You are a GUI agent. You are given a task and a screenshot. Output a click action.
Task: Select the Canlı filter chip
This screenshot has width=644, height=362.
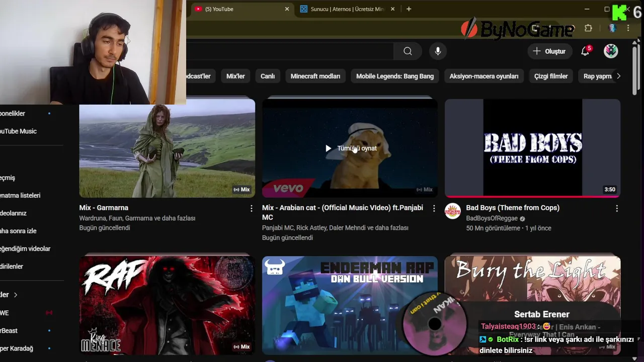click(x=268, y=76)
